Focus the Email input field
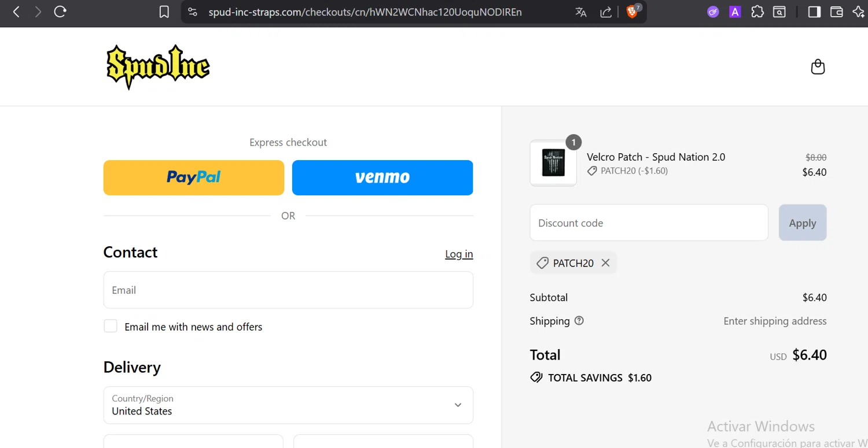The width and height of the screenshot is (868, 448). pos(288,290)
